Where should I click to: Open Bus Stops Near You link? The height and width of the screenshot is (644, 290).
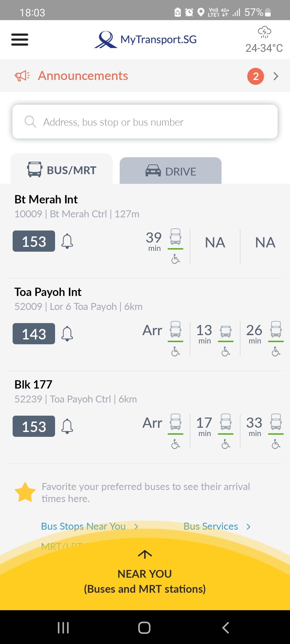(x=90, y=526)
